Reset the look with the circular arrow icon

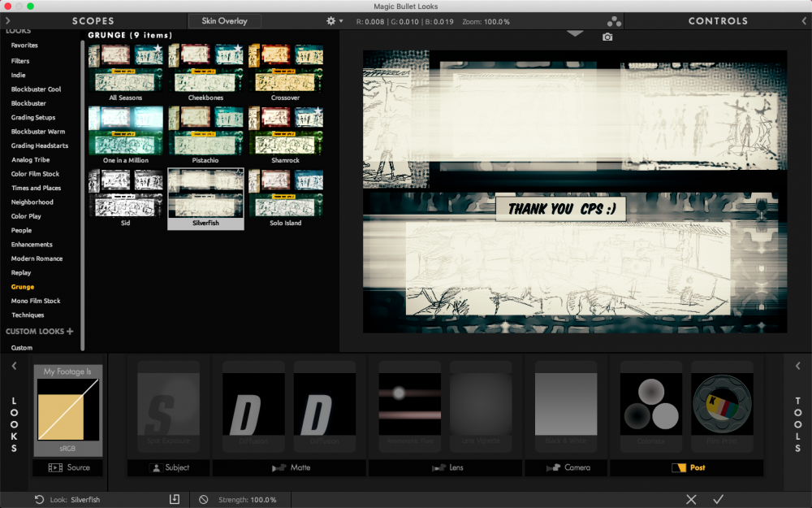click(x=39, y=499)
